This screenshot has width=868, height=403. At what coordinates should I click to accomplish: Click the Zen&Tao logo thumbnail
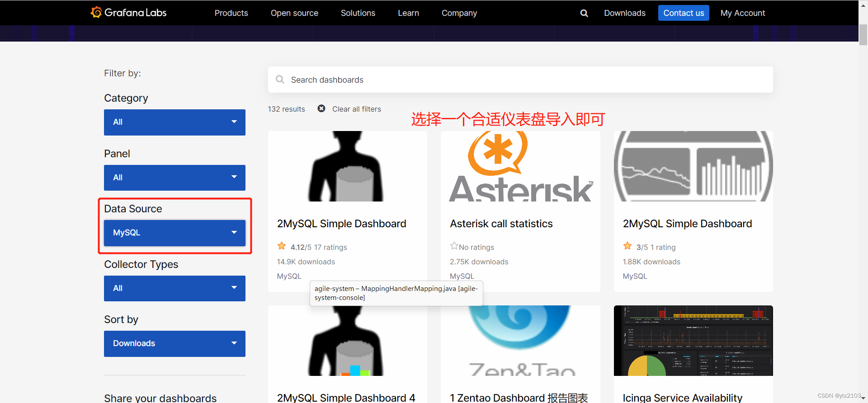(x=520, y=341)
